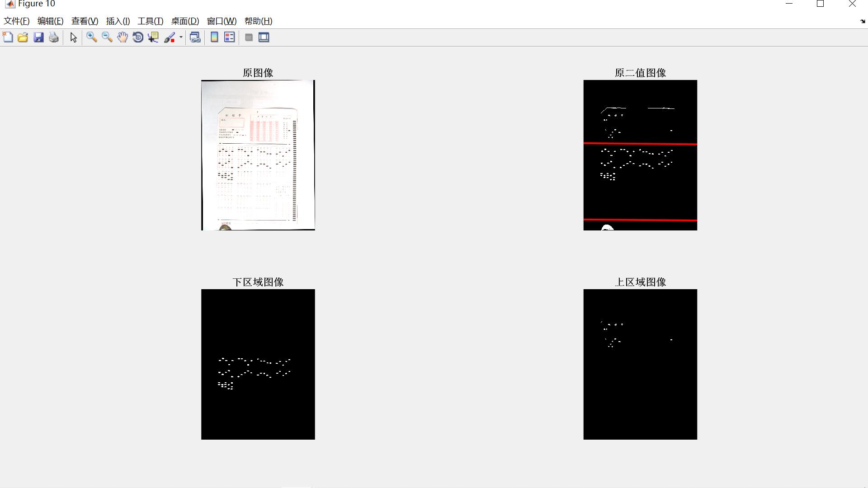Screen dimensions: 868x488
Task: Click the Link Plot icon
Action: [195, 38]
